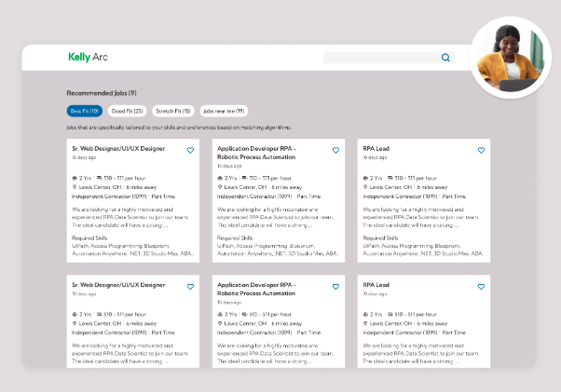561x392 pixels.
Task: Open the top RPA Lead job title
Action: click(x=376, y=149)
